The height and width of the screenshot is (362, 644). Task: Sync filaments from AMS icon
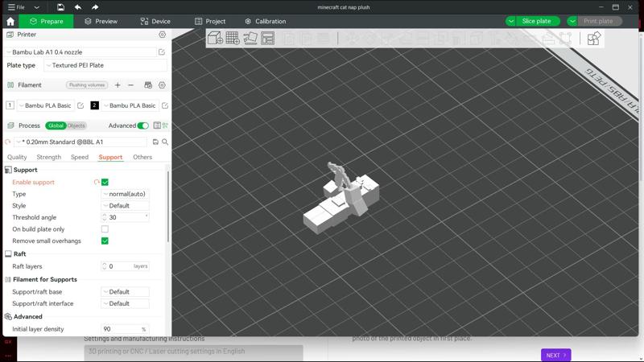148,85
